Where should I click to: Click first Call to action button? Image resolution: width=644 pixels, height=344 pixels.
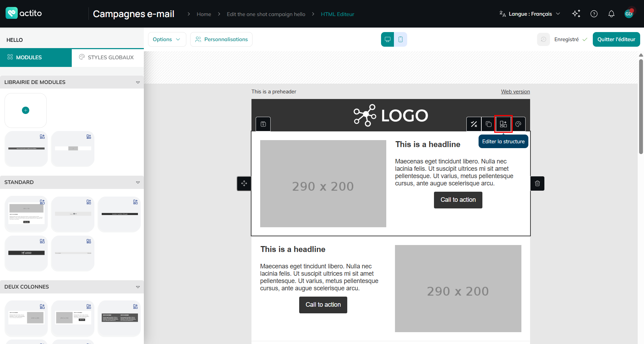click(458, 200)
